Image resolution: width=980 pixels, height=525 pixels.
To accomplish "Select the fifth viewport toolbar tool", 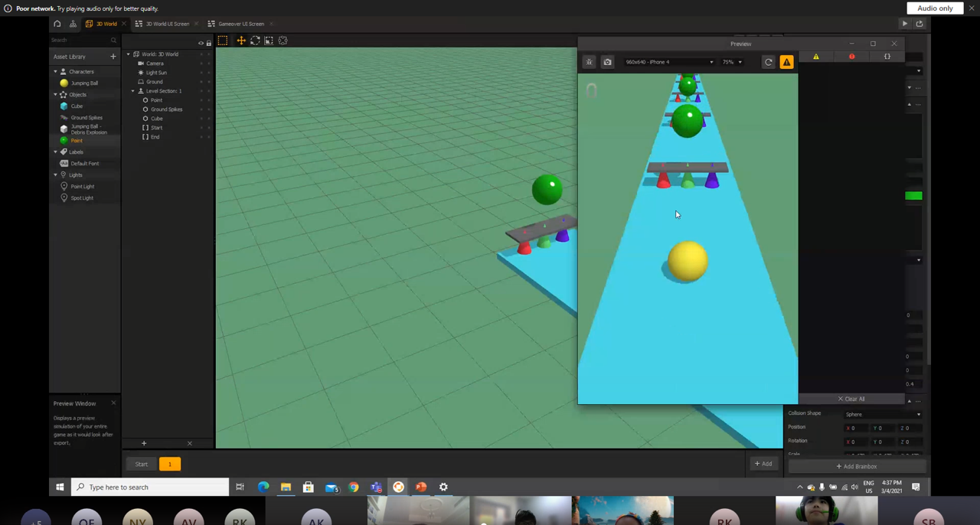I will pyautogui.click(x=283, y=41).
